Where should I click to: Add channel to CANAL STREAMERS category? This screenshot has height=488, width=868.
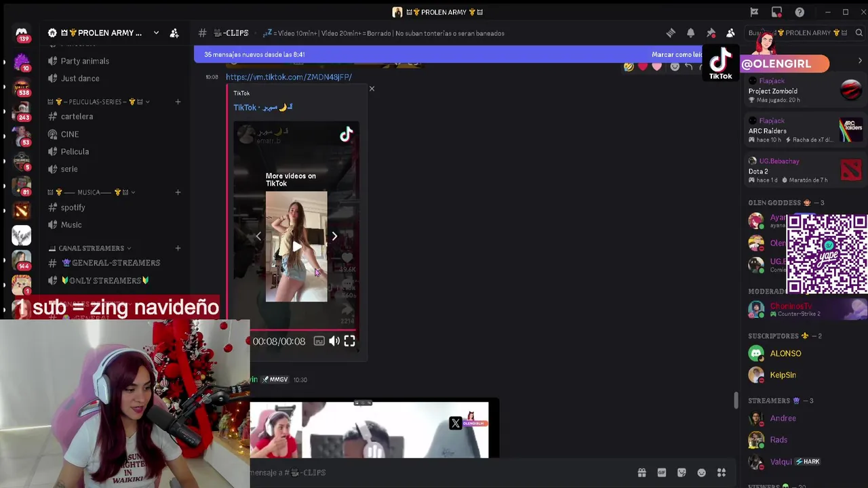click(178, 248)
